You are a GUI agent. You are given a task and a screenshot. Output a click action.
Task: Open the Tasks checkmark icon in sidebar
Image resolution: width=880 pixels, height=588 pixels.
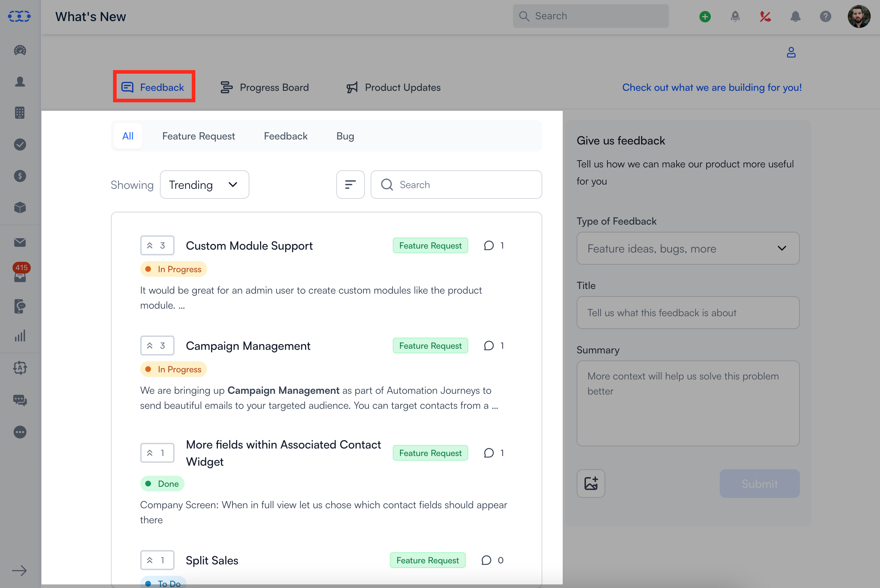[20, 144]
